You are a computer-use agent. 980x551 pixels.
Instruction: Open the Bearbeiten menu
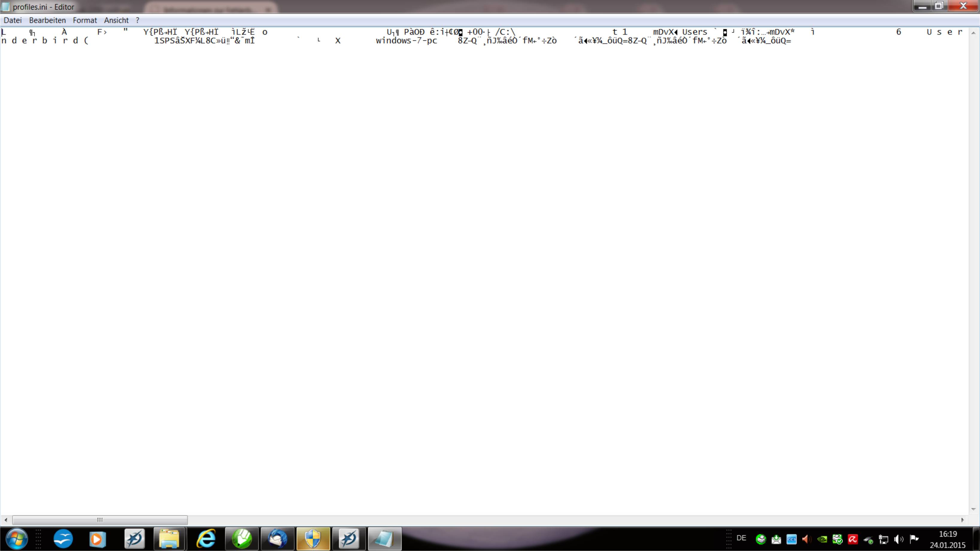tap(47, 20)
